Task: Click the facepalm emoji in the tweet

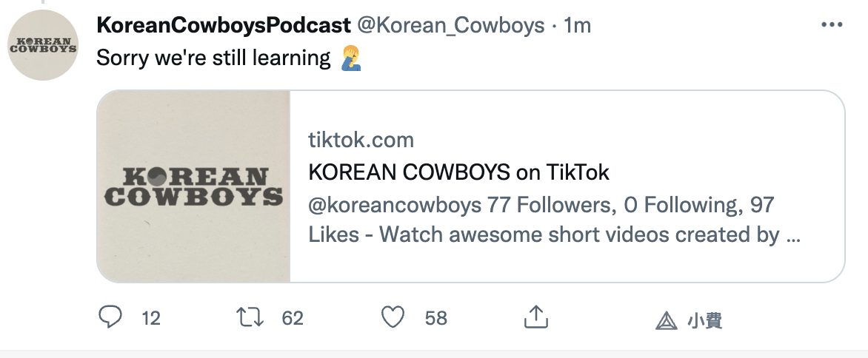Action: click(x=351, y=58)
